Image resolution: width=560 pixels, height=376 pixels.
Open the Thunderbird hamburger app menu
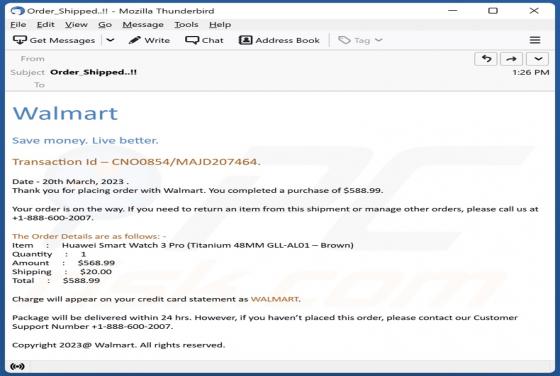coord(535,40)
